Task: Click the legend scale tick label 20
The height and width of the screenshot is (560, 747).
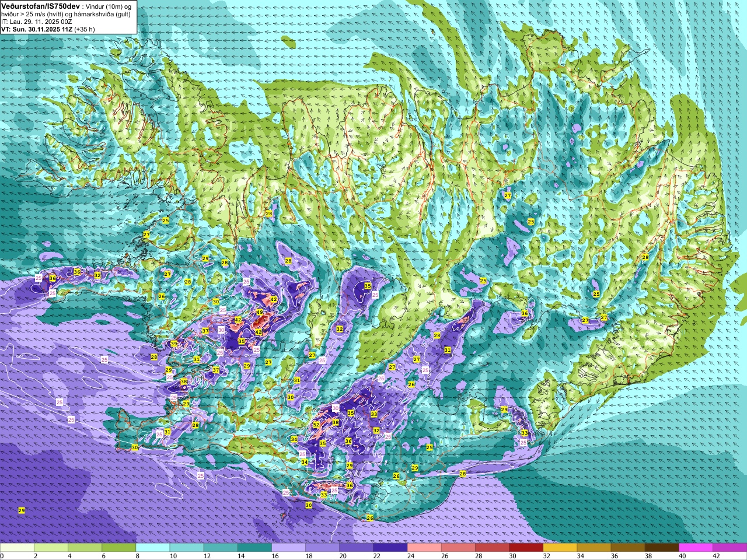Action: point(343,556)
